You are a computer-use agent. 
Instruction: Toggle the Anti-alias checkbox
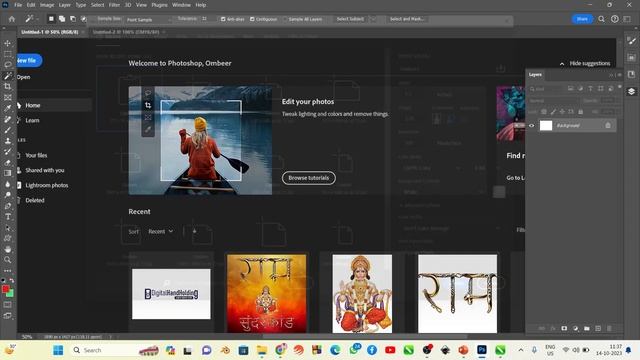click(223, 19)
